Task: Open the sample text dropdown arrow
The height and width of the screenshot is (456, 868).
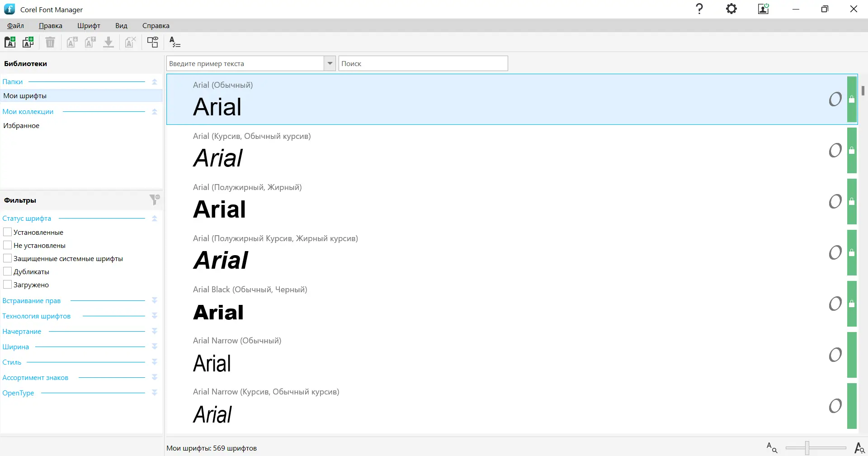Action: click(330, 63)
